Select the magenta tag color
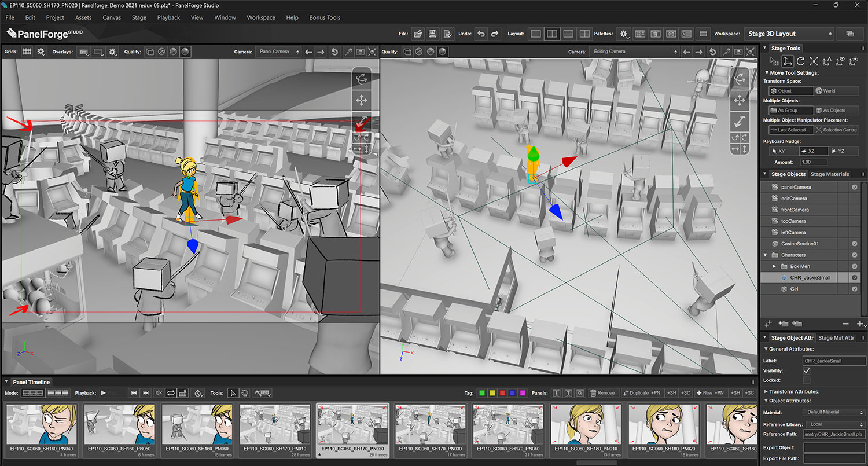The image size is (868, 466). (523, 393)
